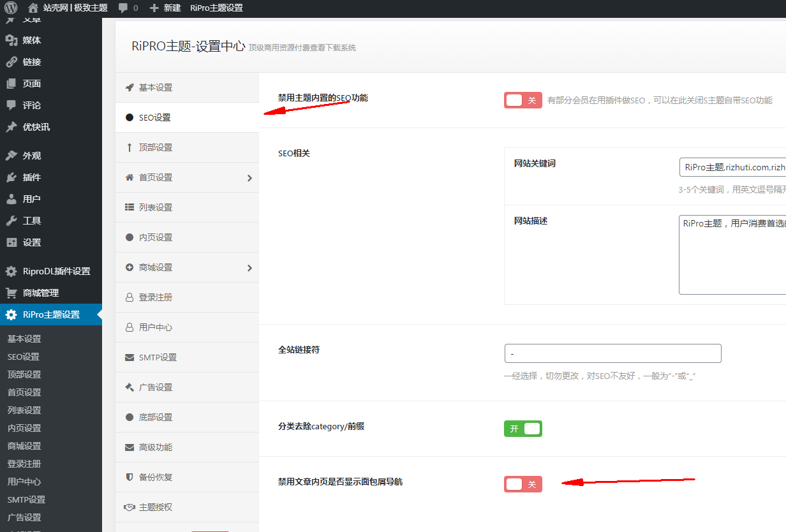Open the 插件 plugins plug icon
Screen dimensions: 786x532
pos(11,177)
